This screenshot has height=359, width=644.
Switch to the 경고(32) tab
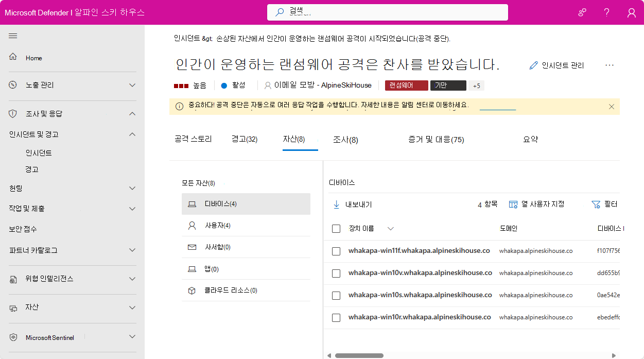(x=245, y=139)
